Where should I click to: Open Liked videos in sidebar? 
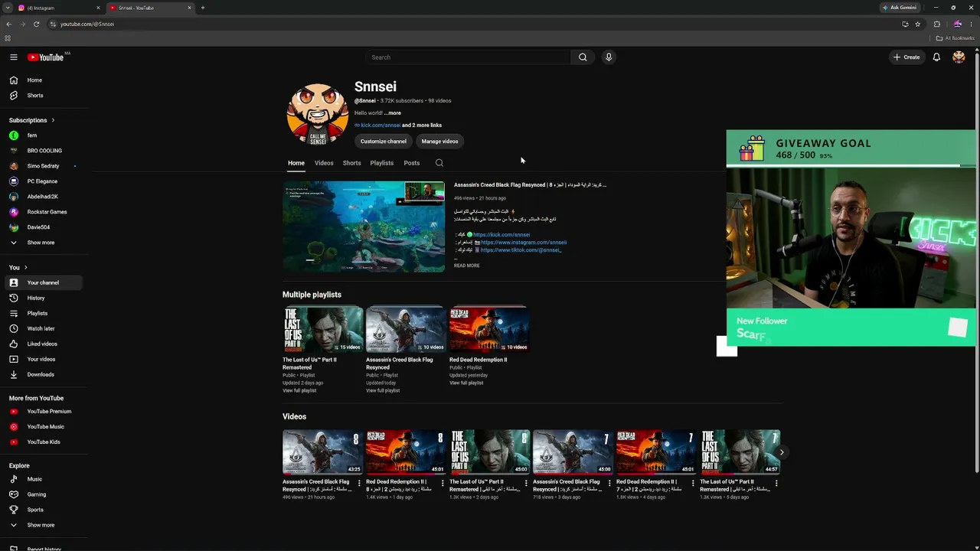43,344
